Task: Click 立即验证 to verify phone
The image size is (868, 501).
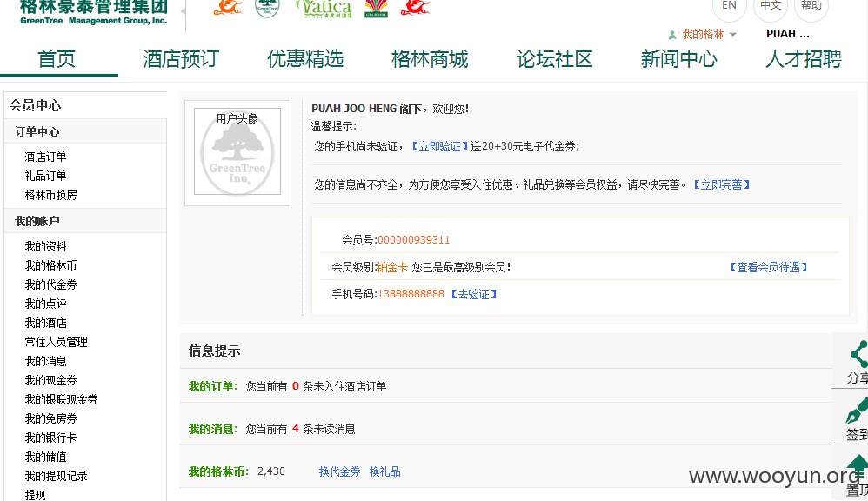Action: (439, 147)
